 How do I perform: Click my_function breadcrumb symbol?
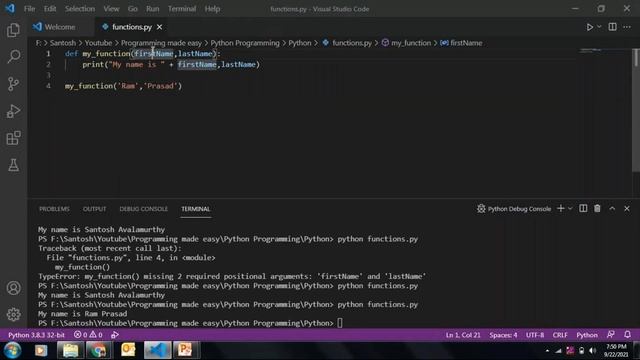coord(407,43)
